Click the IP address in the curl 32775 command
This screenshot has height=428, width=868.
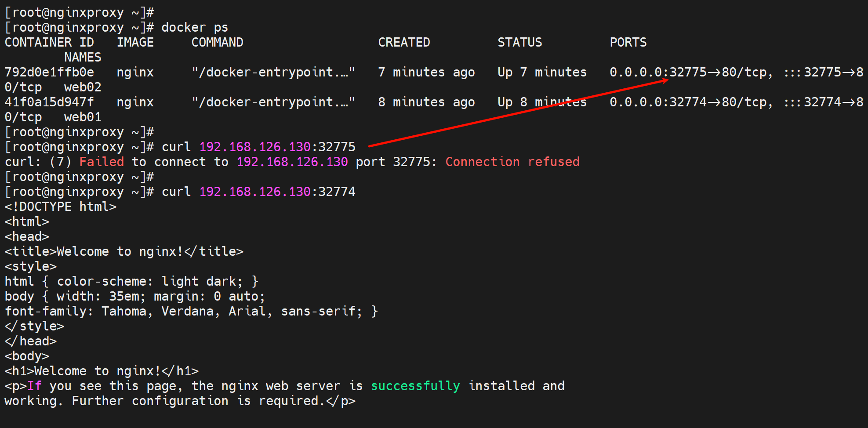(255, 147)
